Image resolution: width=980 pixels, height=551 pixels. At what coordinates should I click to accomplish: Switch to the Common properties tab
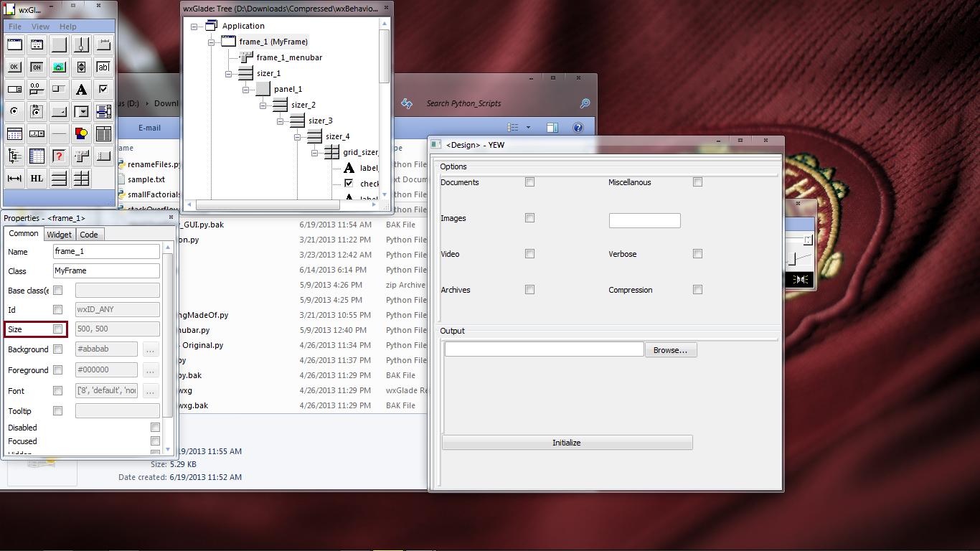(24, 234)
